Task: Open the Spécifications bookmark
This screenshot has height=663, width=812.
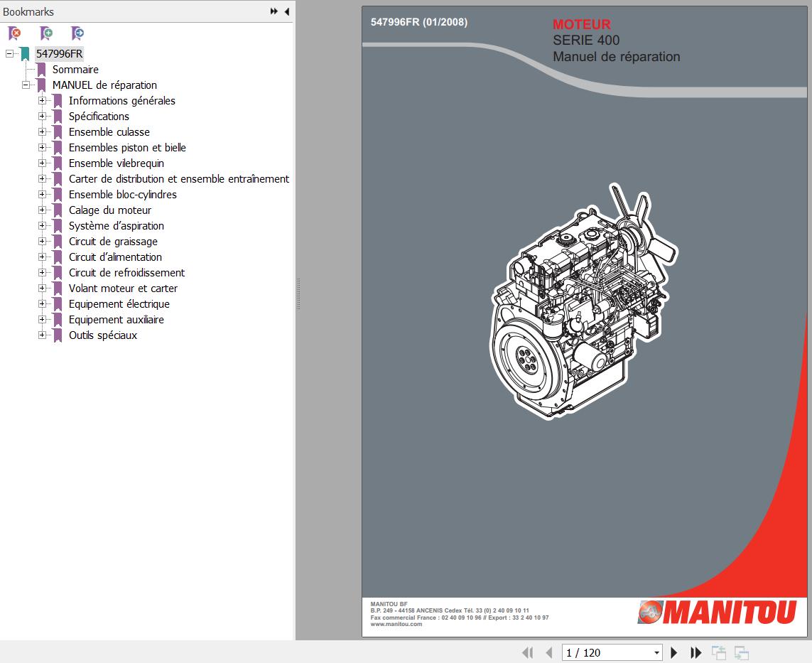Action: [x=99, y=117]
